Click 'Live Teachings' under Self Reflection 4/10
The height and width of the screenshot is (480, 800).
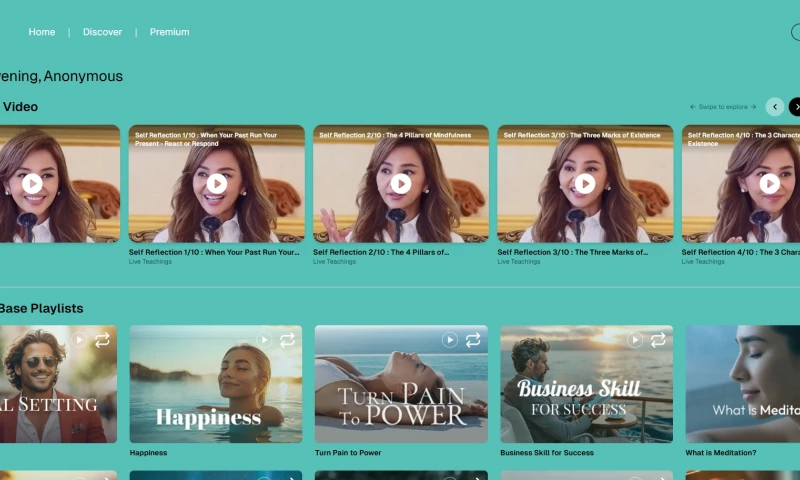[x=703, y=262]
